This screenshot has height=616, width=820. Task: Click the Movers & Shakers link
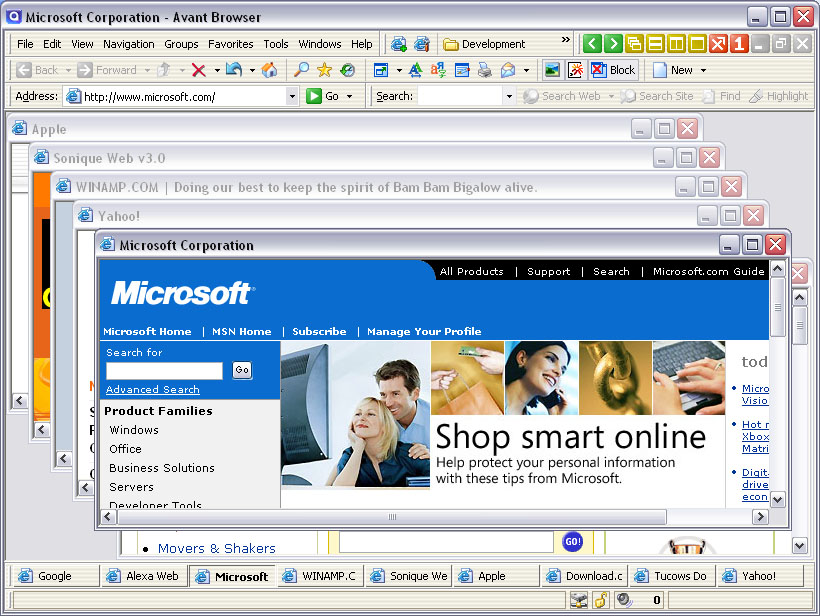coord(217,548)
